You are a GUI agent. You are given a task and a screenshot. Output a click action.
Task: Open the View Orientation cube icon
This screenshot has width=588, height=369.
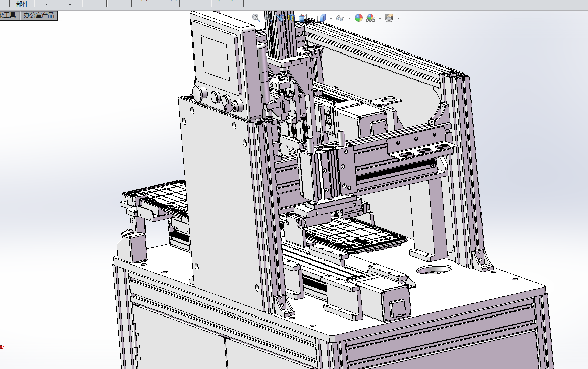pos(303,18)
